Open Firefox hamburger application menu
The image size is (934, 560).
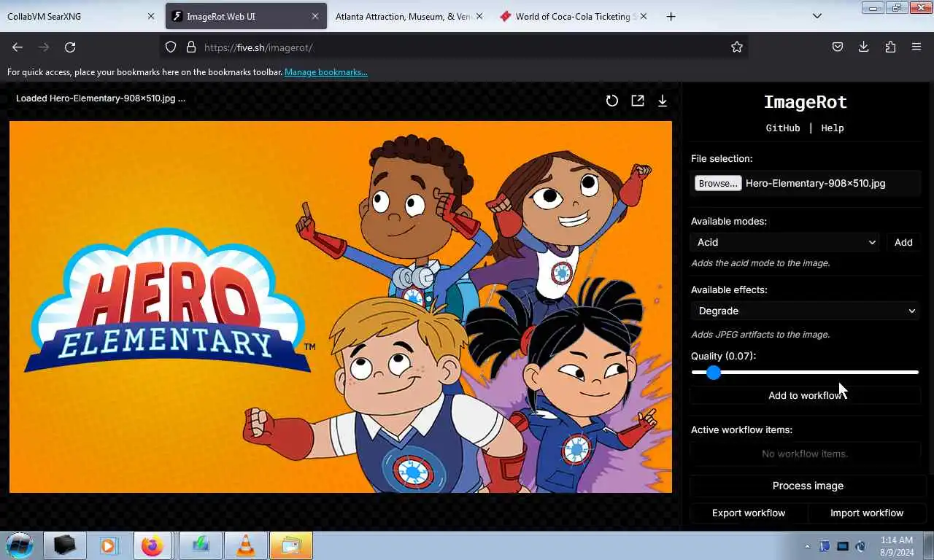(x=916, y=47)
